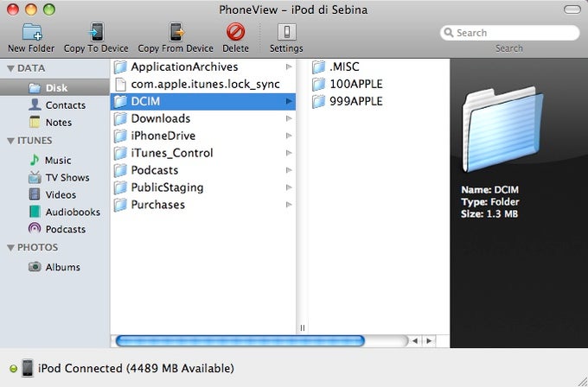Select Music under iTunes
This screenshot has width=588, height=387.
coord(54,160)
